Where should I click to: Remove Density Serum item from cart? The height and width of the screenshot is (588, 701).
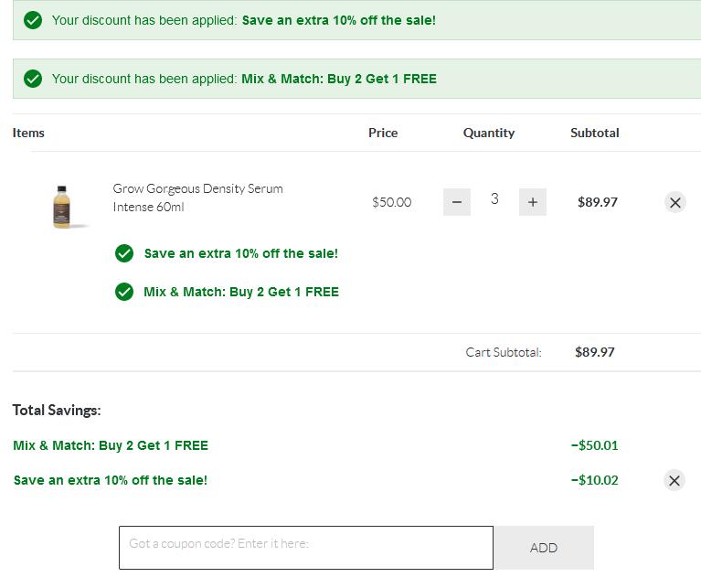coord(674,202)
